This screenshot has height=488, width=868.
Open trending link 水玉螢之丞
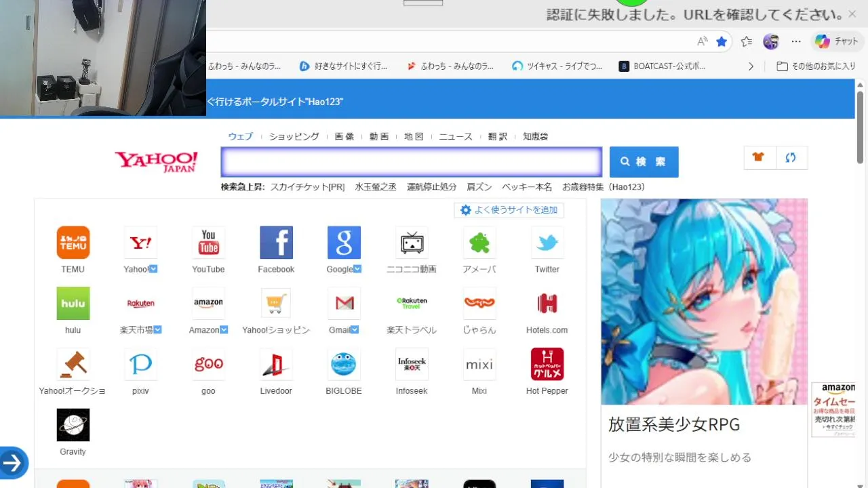pyautogui.click(x=376, y=187)
